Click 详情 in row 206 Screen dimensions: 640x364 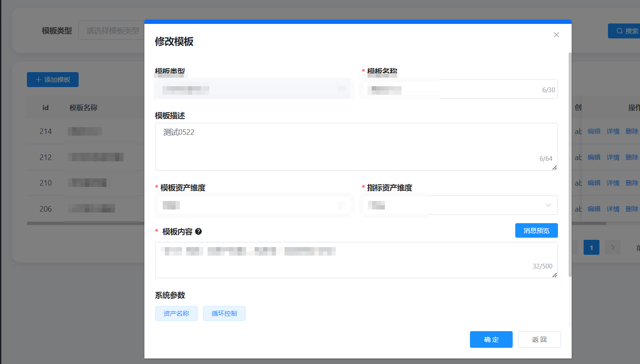point(613,209)
